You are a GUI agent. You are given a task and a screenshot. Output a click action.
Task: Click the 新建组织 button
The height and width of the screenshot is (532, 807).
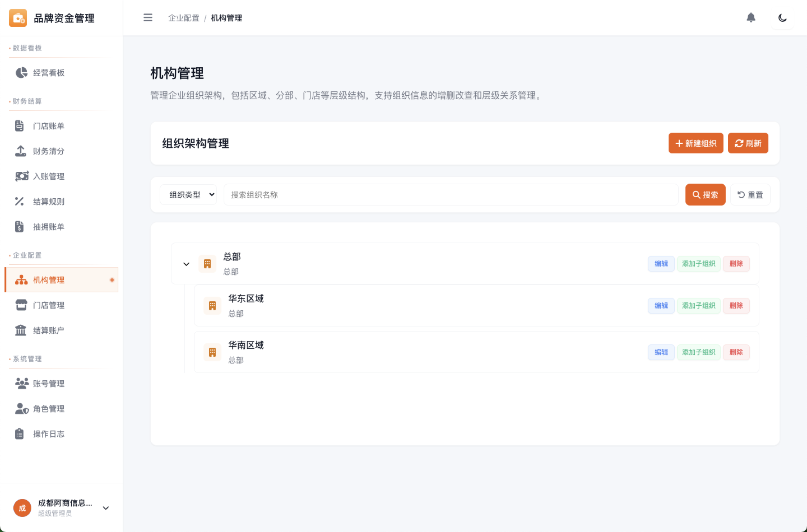coord(696,143)
